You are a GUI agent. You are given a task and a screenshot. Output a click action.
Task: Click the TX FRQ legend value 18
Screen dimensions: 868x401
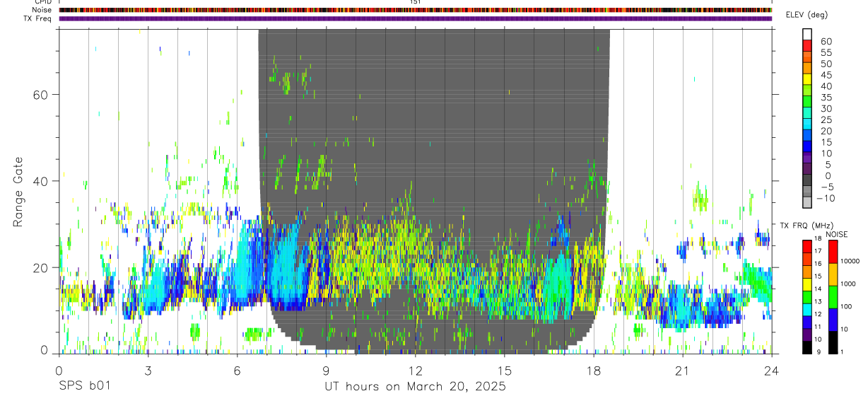pos(818,239)
